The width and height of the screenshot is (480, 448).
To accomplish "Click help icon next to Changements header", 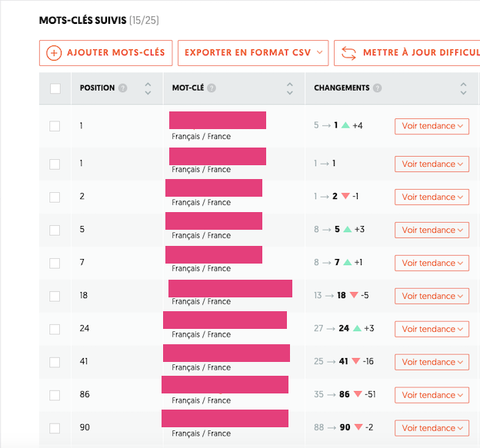I will point(378,88).
